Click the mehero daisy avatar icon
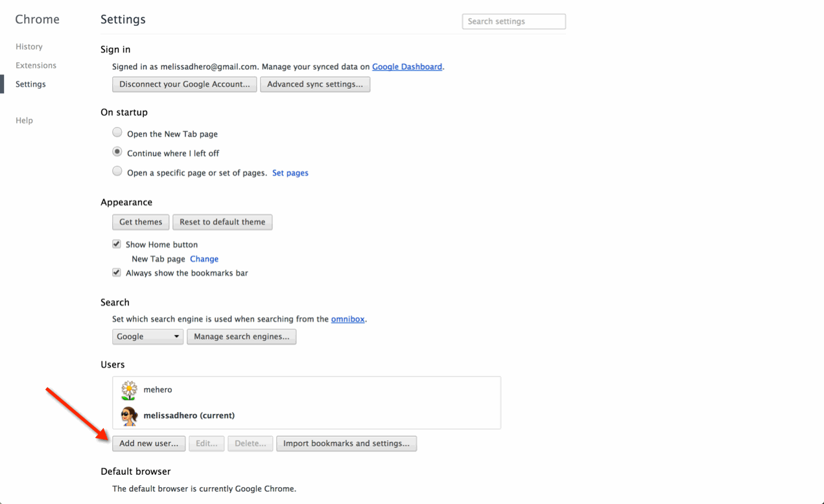Viewport: 824px width, 504px height. pyautogui.click(x=129, y=390)
